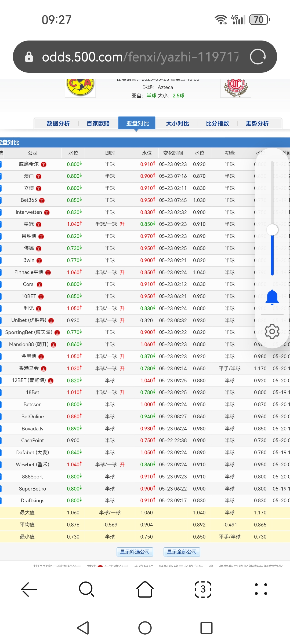Open browser search with the magnifier icon
The height and width of the screenshot is (644, 290).
[x=87, y=590]
